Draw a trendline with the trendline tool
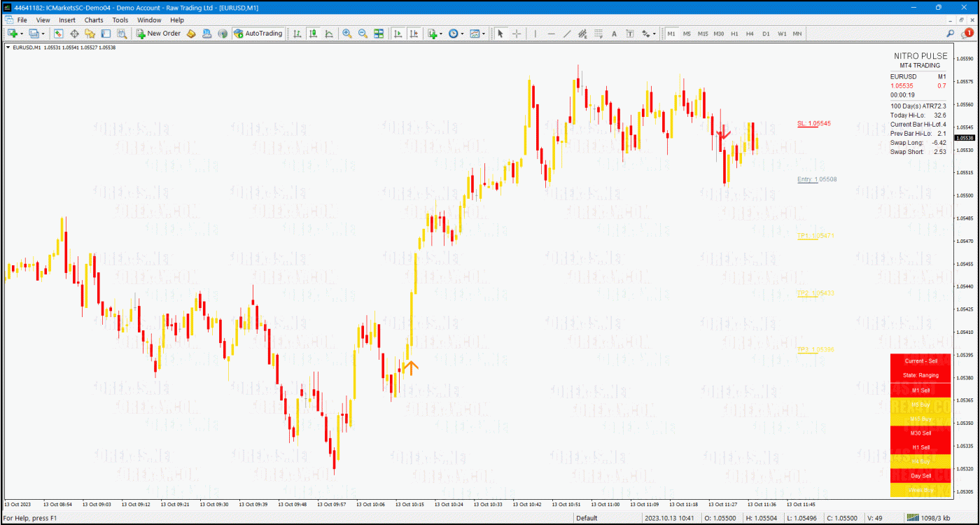The image size is (980, 525). pos(567,34)
